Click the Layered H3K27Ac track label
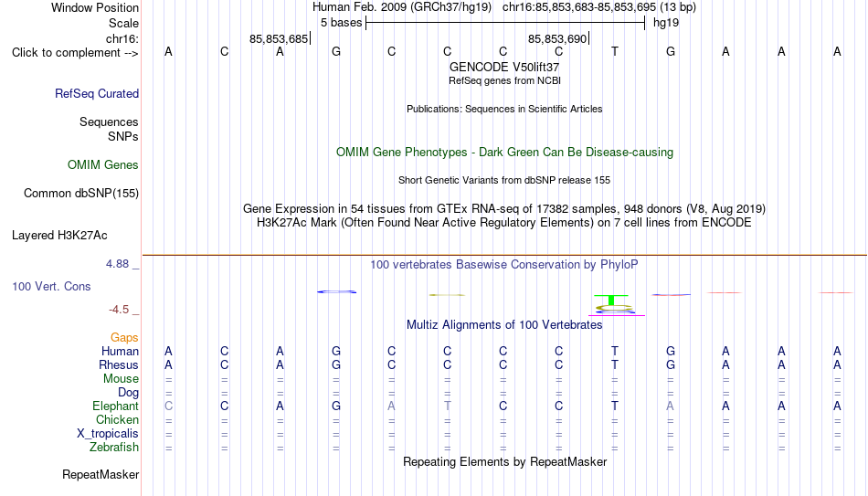868x496 pixels. tap(59, 236)
